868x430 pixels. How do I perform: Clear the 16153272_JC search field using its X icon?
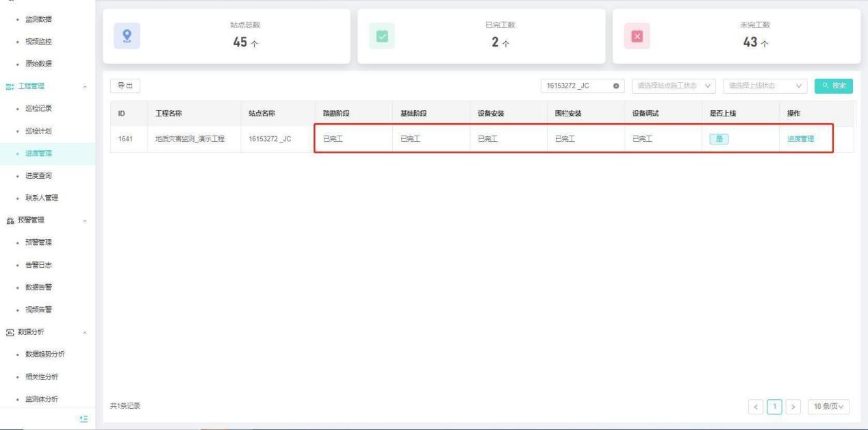(x=616, y=86)
